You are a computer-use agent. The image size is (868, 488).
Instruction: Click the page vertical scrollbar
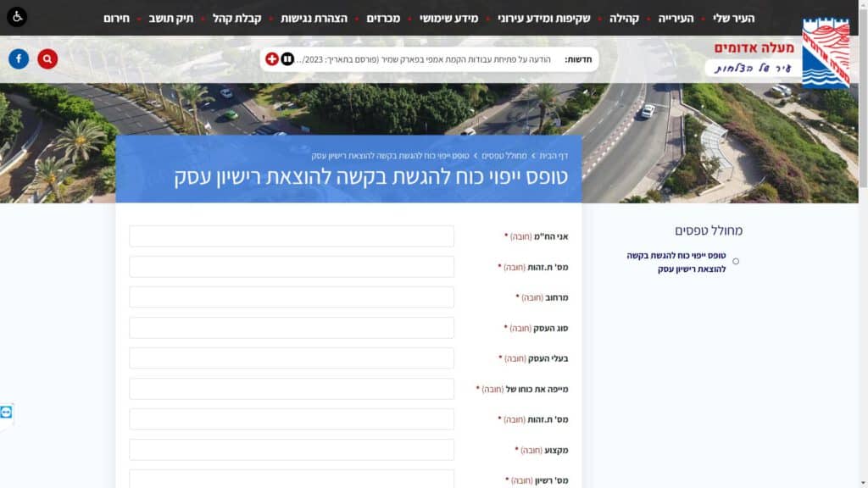(x=863, y=254)
